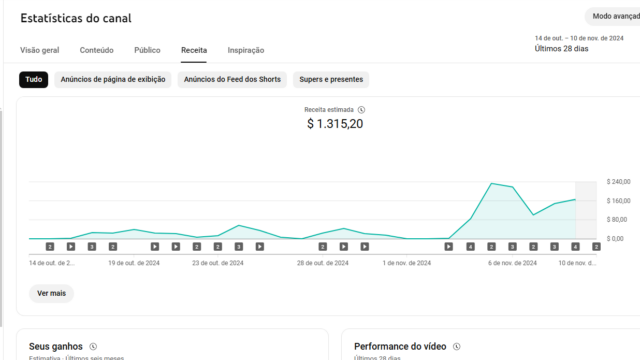Select the Supers e presentes filter chip

tap(331, 80)
